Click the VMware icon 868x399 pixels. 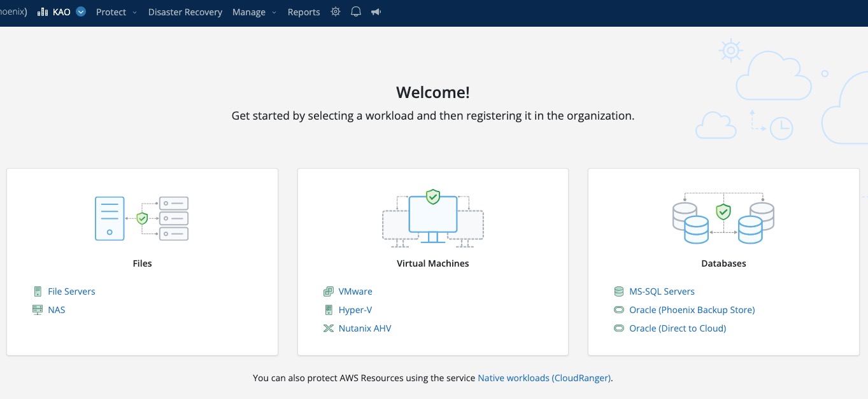click(328, 291)
